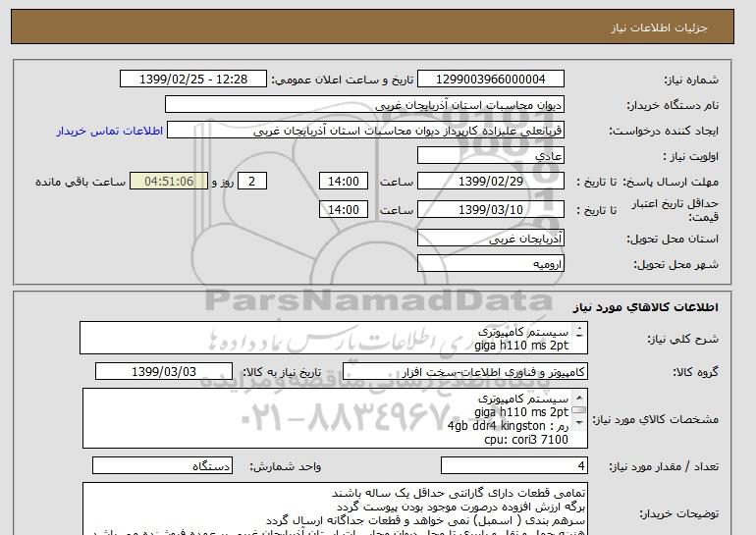The width and height of the screenshot is (756, 535).
Task: Click the goods need date 1399/03/03
Action: click(x=164, y=372)
